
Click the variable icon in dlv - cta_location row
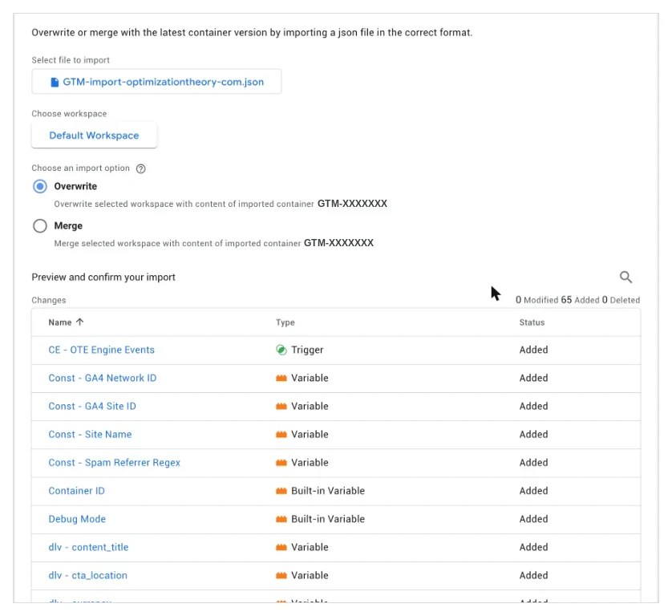click(x=281, y=575)
